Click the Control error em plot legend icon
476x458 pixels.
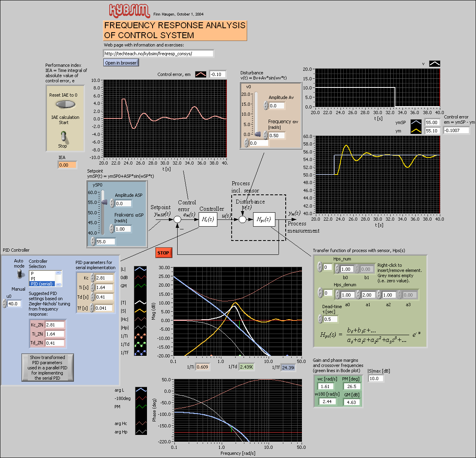[201, 74]
